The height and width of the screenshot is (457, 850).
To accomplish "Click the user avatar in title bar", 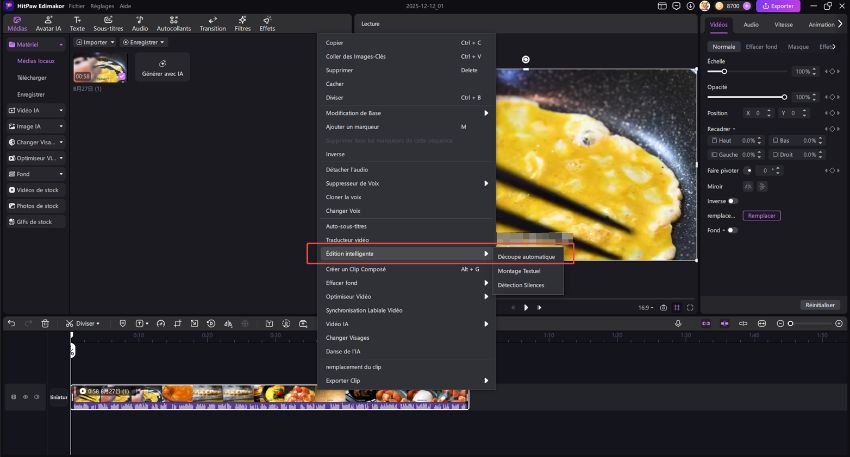I will [x=704, y=6].
